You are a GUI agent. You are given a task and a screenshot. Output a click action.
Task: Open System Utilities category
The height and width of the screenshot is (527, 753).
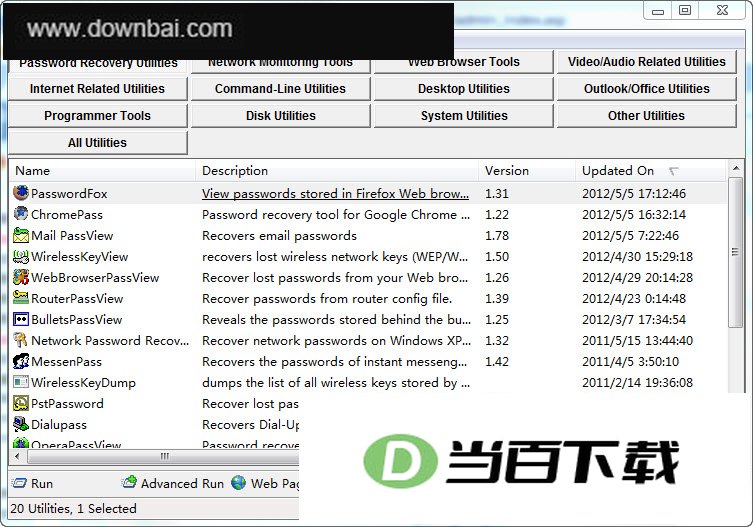pos(463,116)
